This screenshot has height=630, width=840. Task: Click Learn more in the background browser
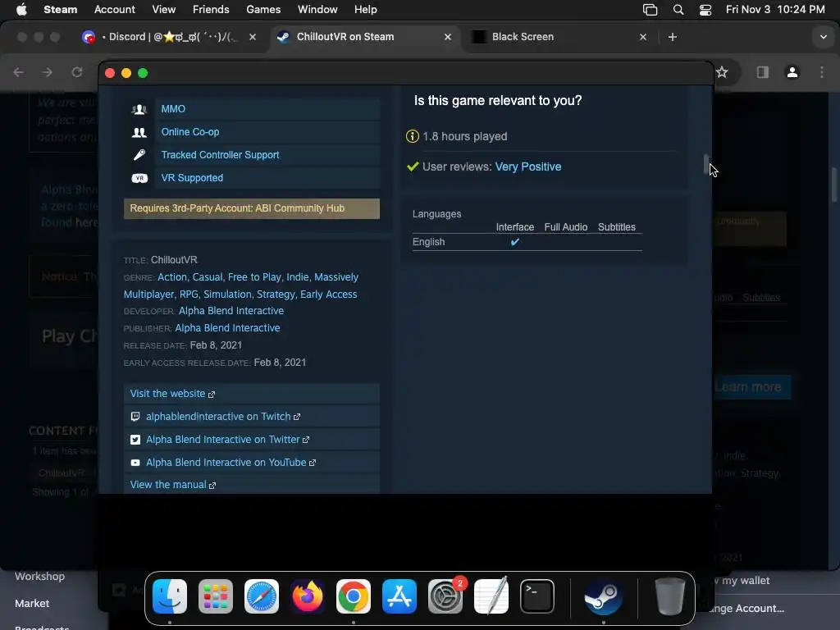[751, 387]
